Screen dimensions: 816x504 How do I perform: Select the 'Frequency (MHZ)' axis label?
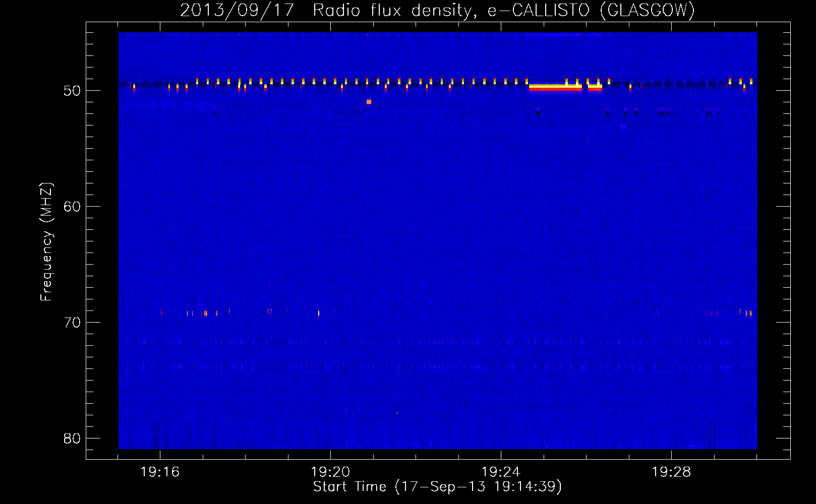(46, 242)
